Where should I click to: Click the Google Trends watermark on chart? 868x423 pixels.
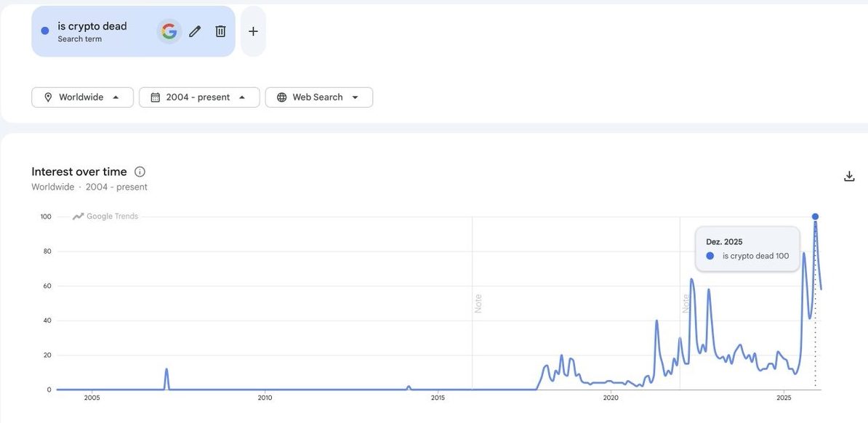pyautogui.click(x=105, y=216)
